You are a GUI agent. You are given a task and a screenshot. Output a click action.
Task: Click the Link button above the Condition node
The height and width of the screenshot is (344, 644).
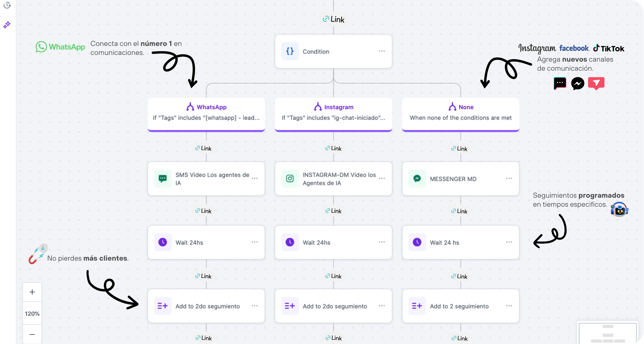point(333,19)
